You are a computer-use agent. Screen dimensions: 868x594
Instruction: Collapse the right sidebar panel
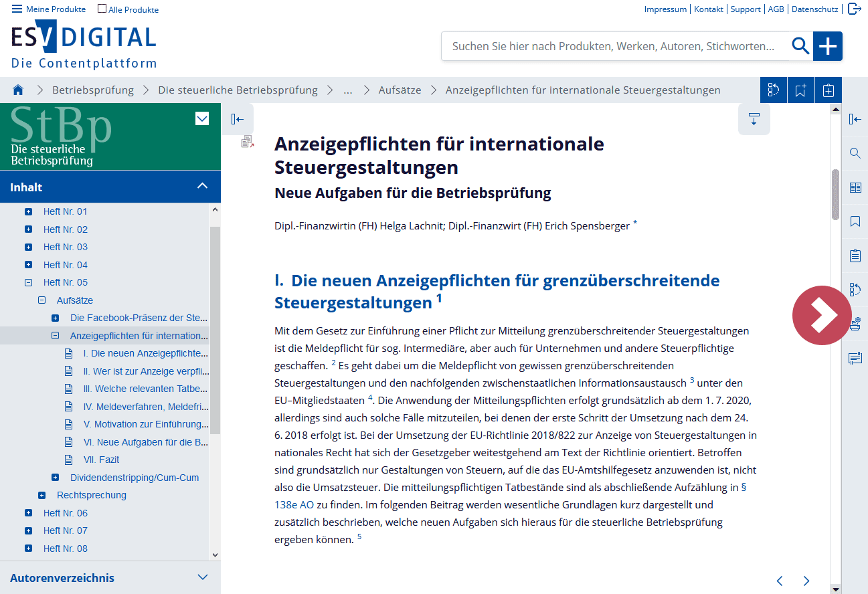[x=855, y=119]
